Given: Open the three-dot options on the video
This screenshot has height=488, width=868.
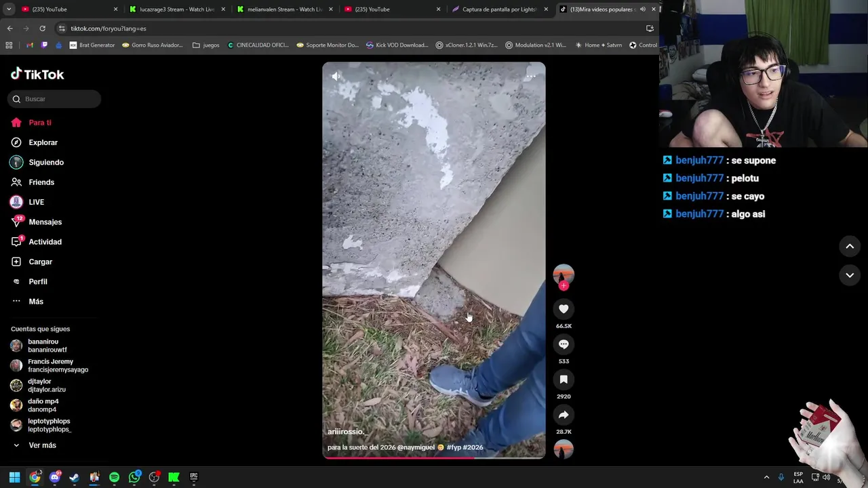Looking at the screenshot, I should pos(530,77).
